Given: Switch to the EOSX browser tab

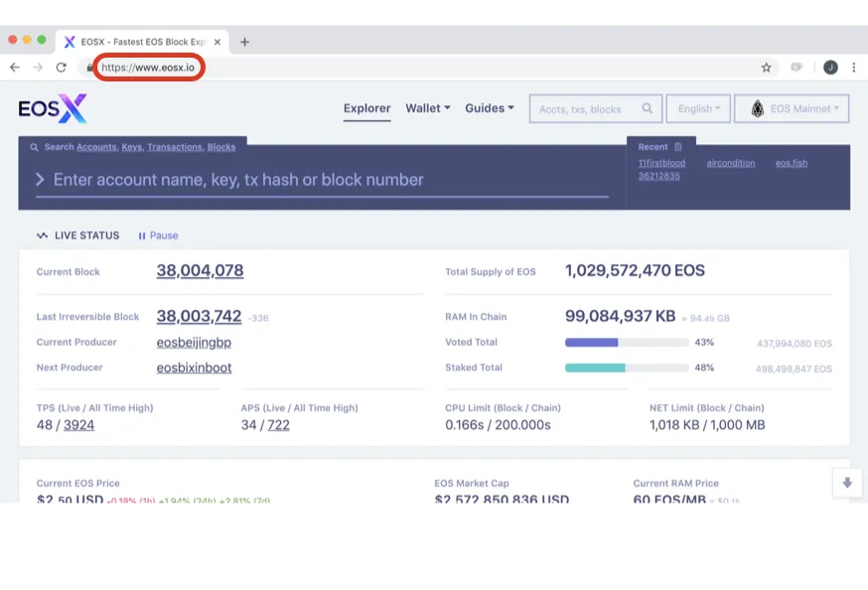Looking at the screenshot, I should [142, 42].
